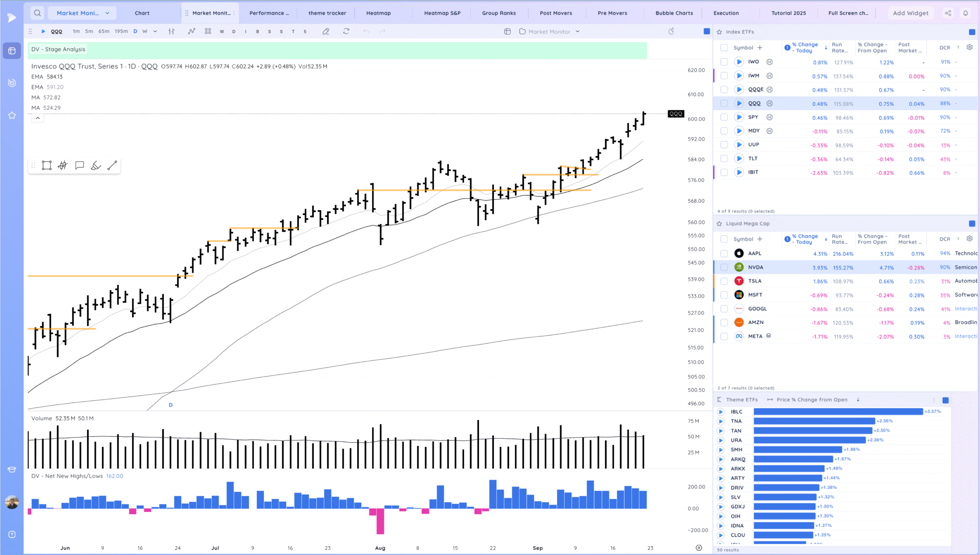This screenshot has width=980, height=555.
Task: Select the 65m timeframe button
Action: coord(104,31)
